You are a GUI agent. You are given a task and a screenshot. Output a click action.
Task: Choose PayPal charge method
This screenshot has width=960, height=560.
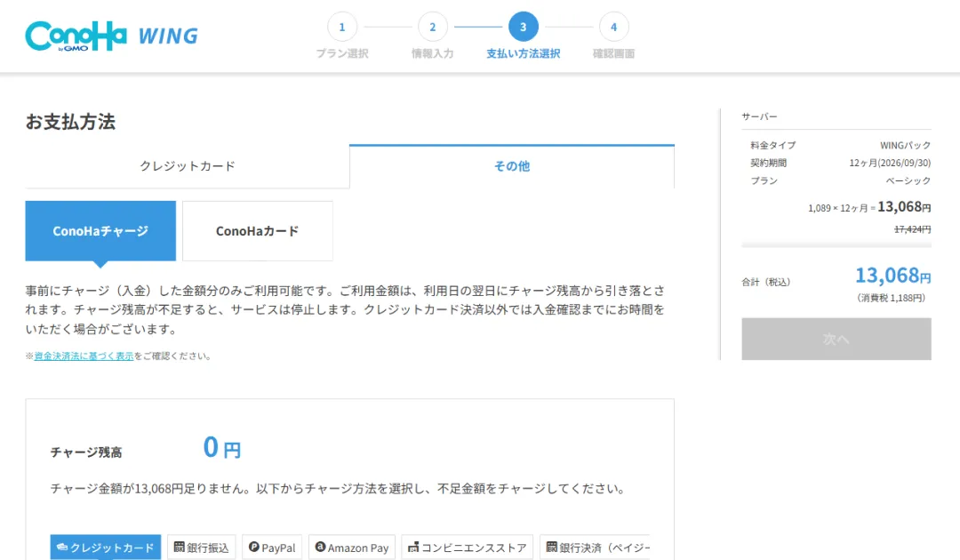[272, 548]
